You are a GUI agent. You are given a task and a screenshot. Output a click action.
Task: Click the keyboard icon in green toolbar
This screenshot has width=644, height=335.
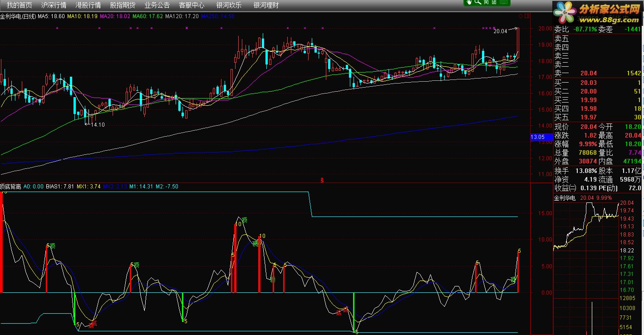[503, 2]
